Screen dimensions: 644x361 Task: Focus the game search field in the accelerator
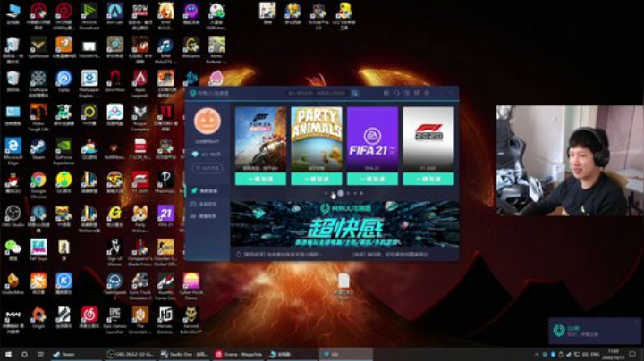point(318,93)
